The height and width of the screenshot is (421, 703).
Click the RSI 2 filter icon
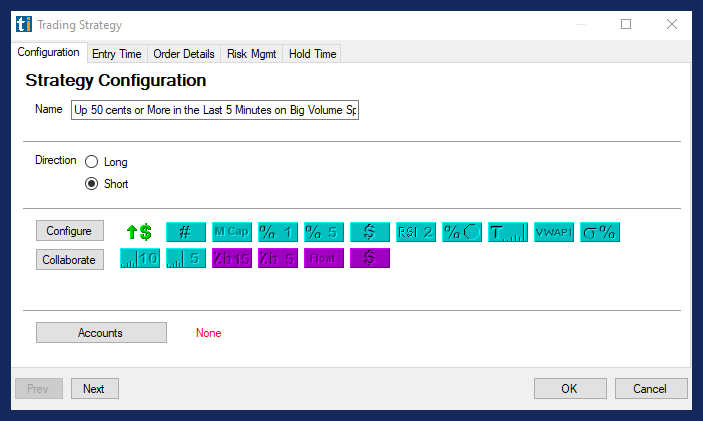[415, 232]
